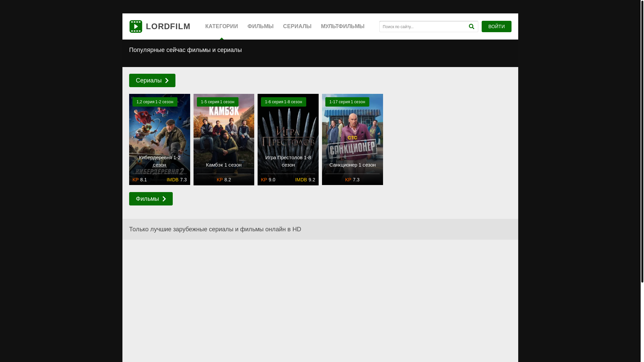Click the KP 8.1 rating on Кибердеревня
The height and width of the screenshot is (362, 644).
140,180
